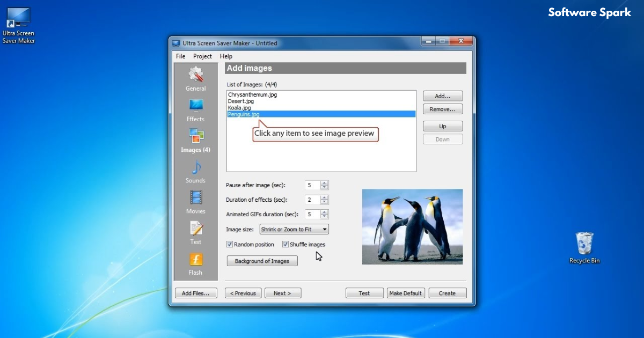Open the Help menu

[226, 56]
